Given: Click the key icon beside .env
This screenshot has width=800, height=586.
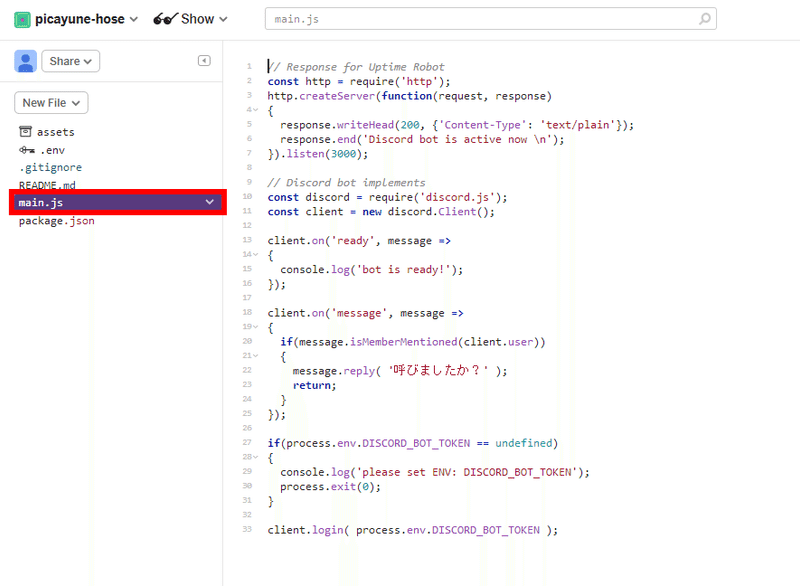Looking at the screenshot, I should point(27,150).
